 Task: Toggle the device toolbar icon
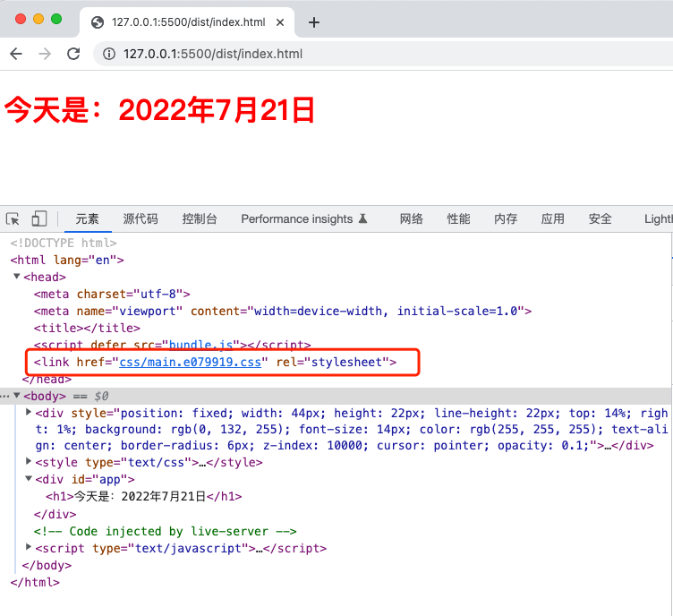39,218
